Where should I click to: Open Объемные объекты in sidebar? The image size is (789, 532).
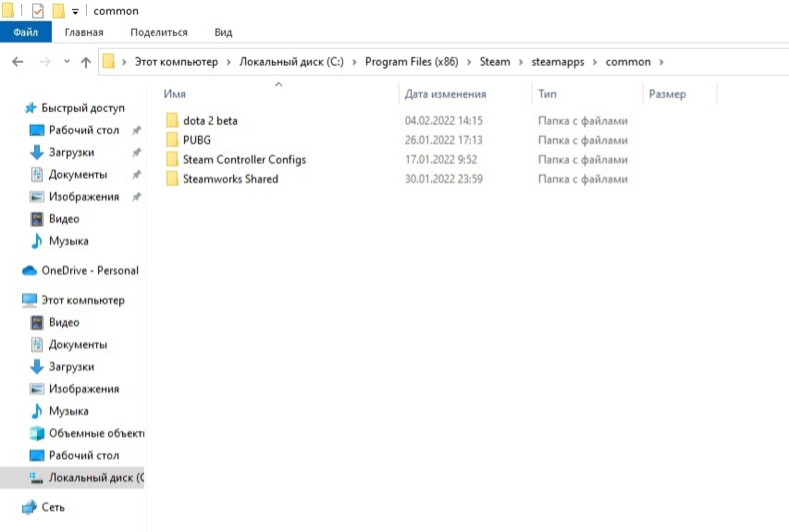[96, 433]
